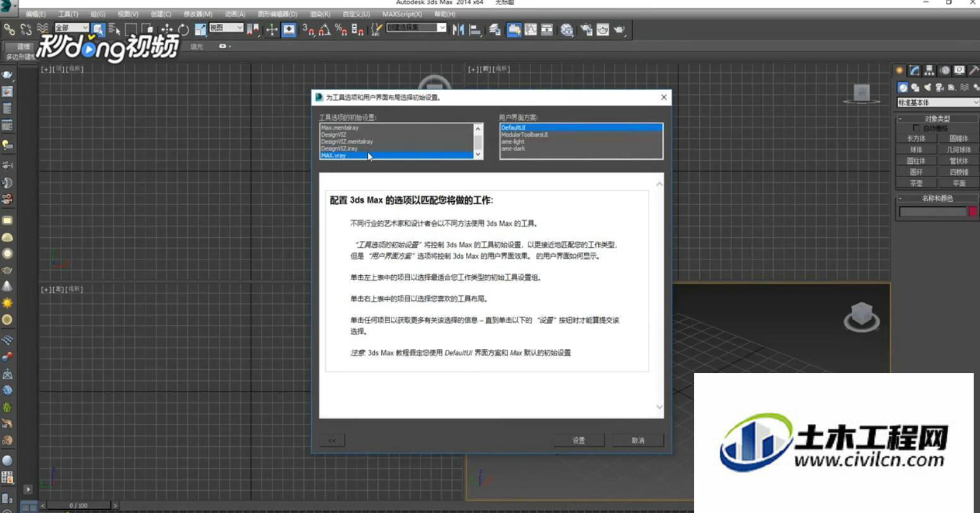980x513 pixels.
Task: Click the Unlink Selection tool icon
Action: click(26, 29)
